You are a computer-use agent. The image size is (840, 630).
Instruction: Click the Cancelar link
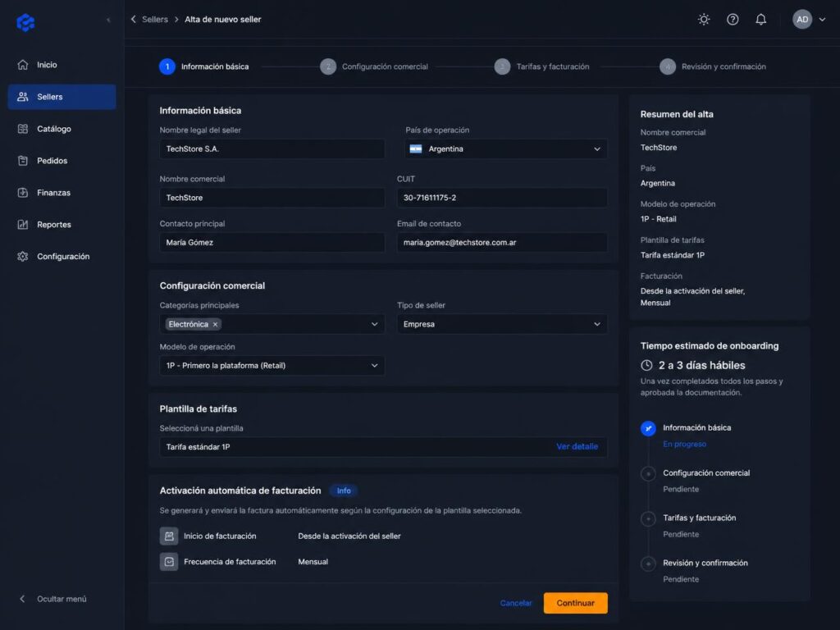516,603
